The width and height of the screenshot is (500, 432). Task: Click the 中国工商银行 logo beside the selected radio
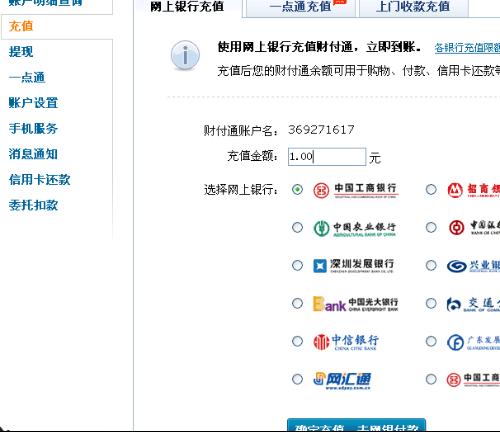[x=356, y=190]
